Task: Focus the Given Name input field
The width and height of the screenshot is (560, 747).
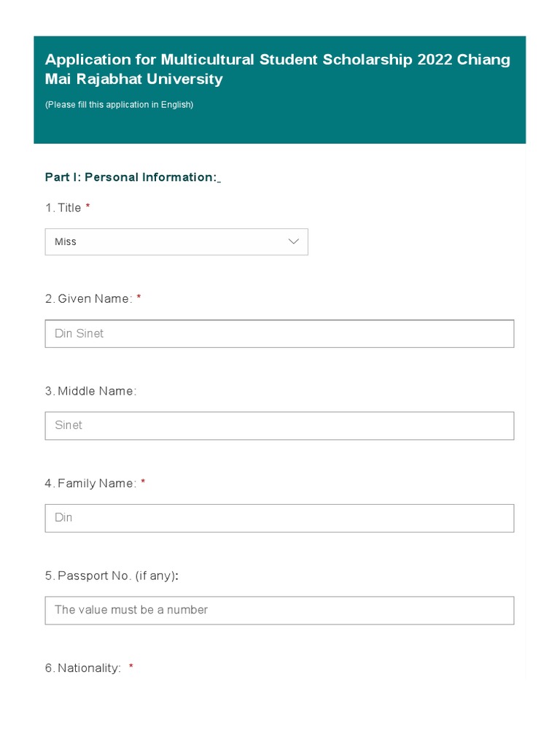Action: coord(279,333)
